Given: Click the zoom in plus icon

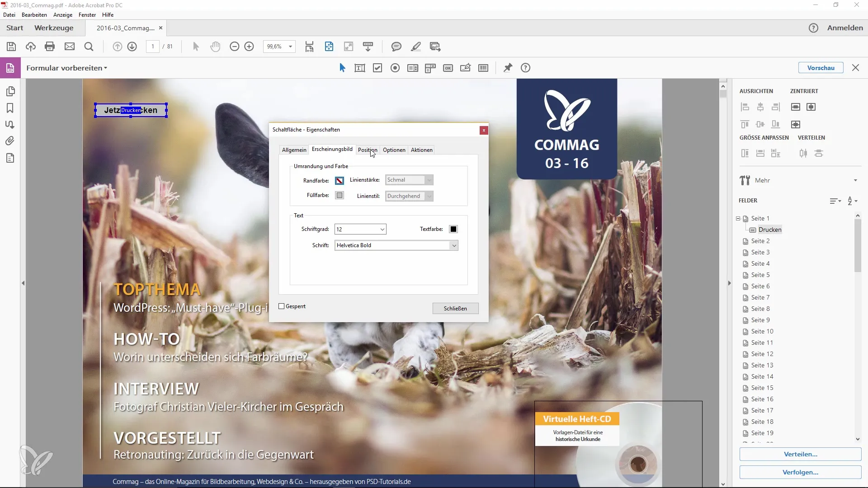Looking at the screenshot, I should pyautogui.click(x=249, y=47).
